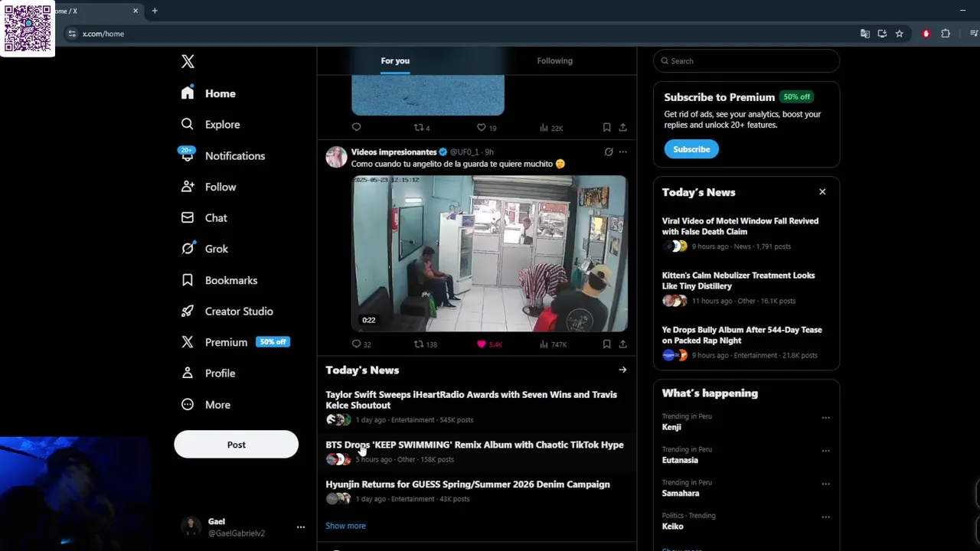Expand the More menu in sidebar
Viewport: 980px width, 551px height.
[x=205, y=405]
